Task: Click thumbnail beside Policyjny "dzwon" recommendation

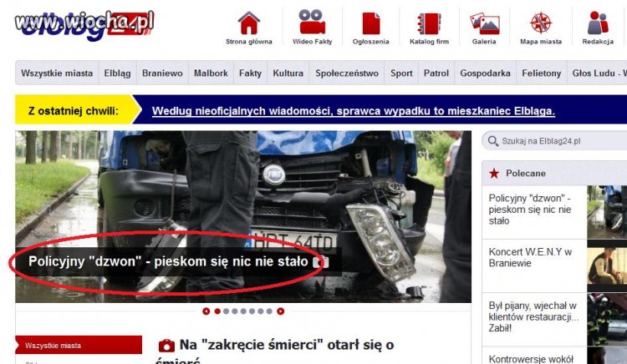Action: click(x=607, y=212)
